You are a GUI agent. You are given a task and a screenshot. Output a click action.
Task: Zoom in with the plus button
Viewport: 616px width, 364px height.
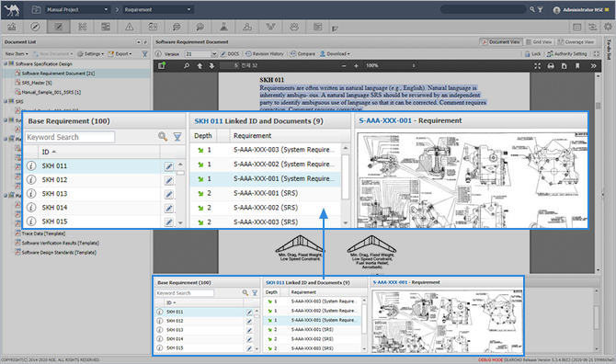point(356,66)
